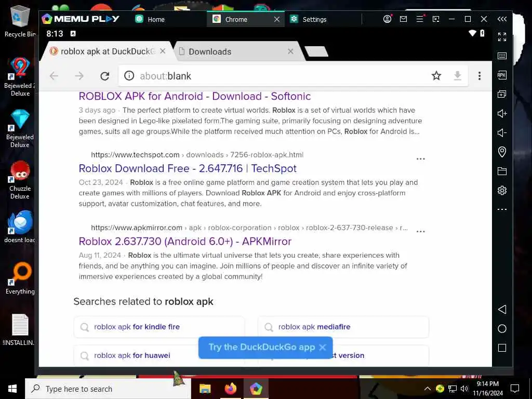Click the download page arrow icon in Chrome
This screenshot has width=532, height=399.
(457, 76)
